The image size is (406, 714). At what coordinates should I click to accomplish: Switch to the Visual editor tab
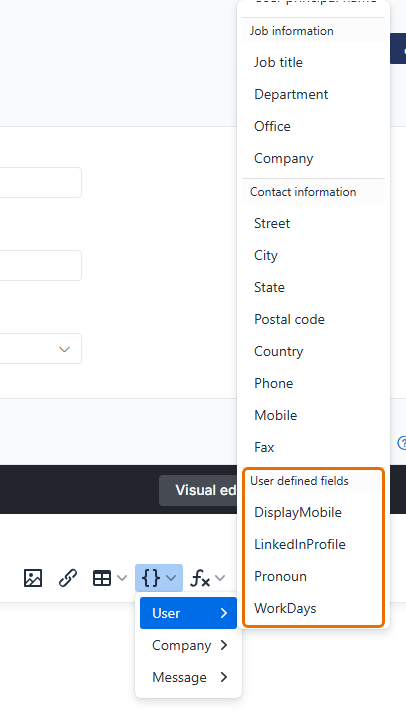click(x=198, y=490)
